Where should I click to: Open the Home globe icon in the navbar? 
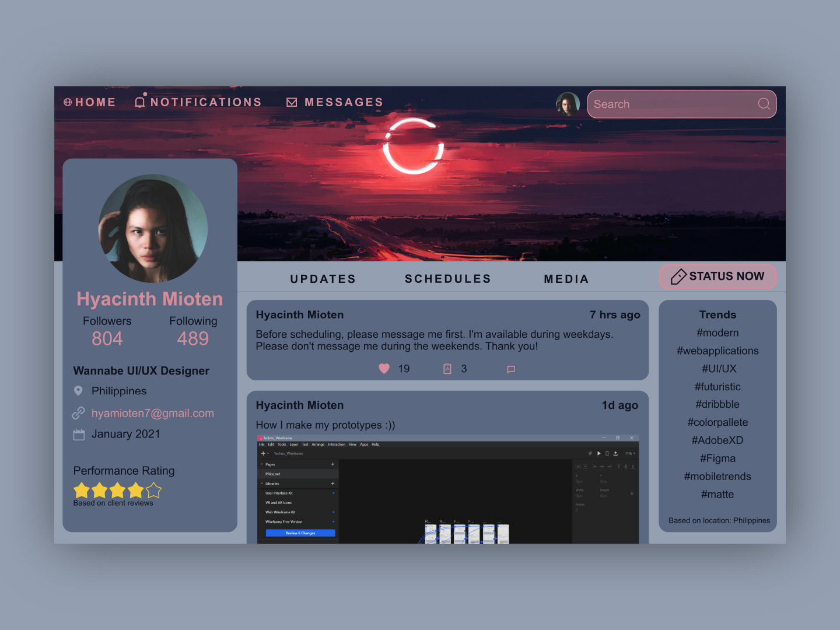pos(68,101)
